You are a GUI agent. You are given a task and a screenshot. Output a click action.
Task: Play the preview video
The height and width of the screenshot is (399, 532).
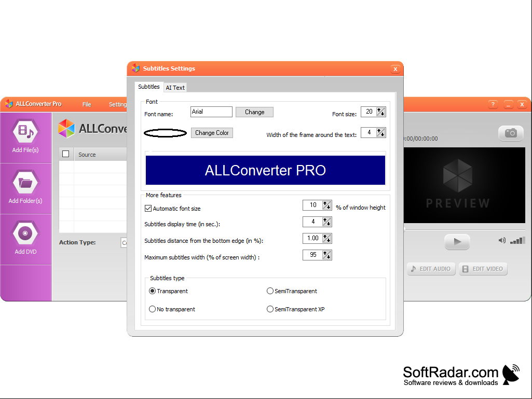[x=457, y=242]
